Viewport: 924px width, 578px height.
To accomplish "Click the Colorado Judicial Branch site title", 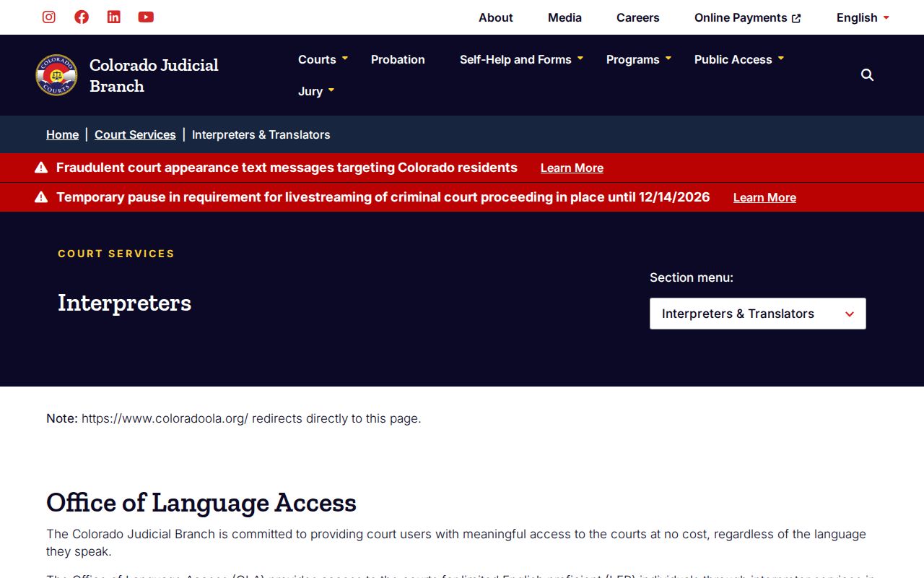I will point(154,75).
